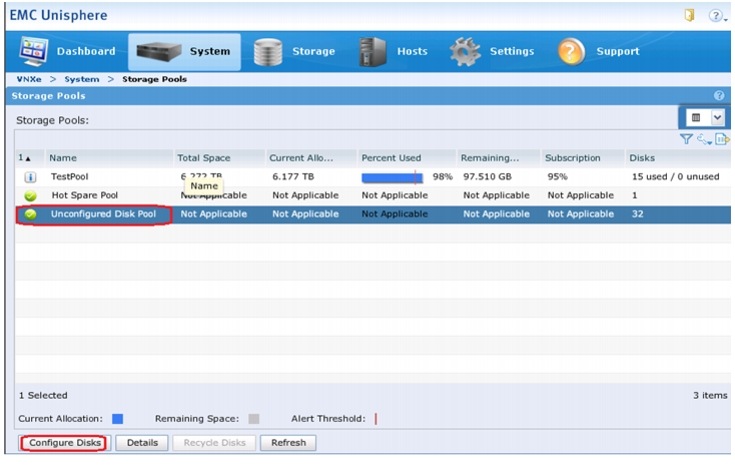Click the Configure Disks button
This screenshot has width=735, height=469.
point(65,443)
